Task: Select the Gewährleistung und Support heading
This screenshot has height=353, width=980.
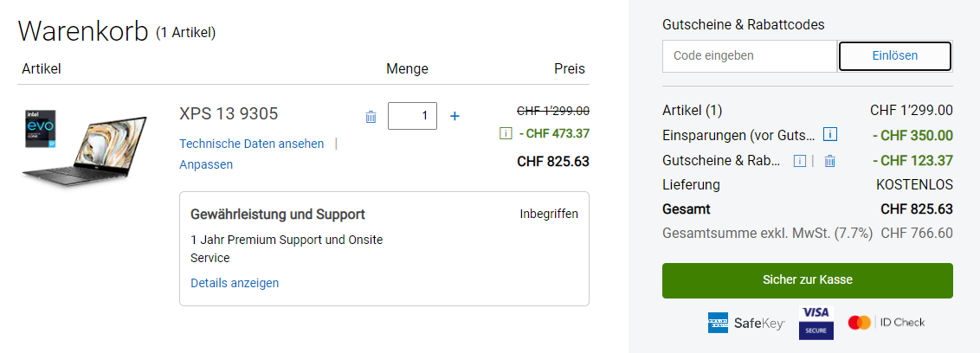Action: pyautogui.click(x=278, y=215)
